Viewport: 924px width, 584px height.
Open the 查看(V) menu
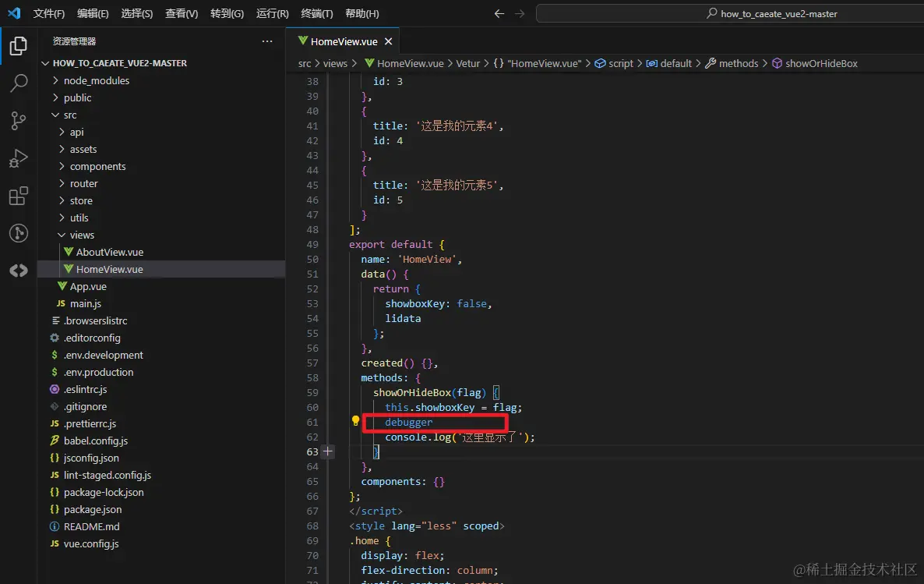coord(182,13)
